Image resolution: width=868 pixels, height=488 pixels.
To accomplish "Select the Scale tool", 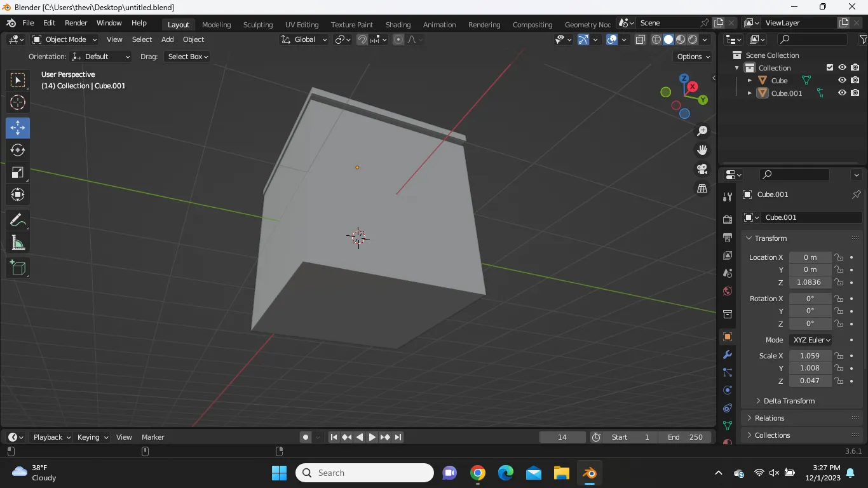I will [x=18, y=173].
